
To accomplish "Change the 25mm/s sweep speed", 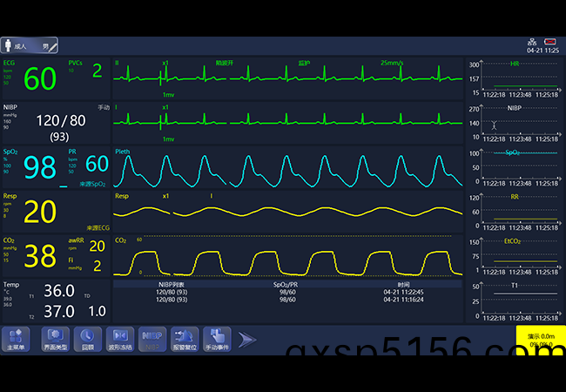I will (x=392, y=64).
